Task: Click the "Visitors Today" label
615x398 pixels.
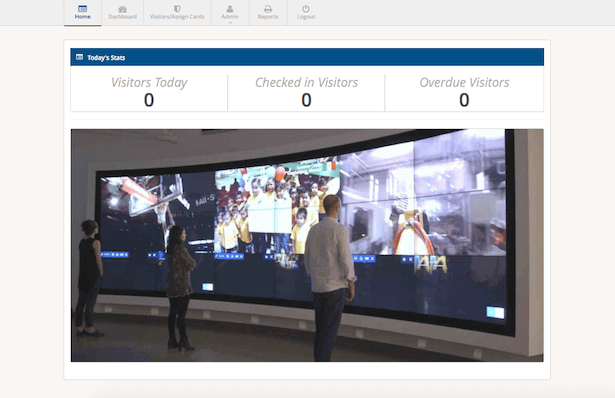Action: (x=149, y=82)
